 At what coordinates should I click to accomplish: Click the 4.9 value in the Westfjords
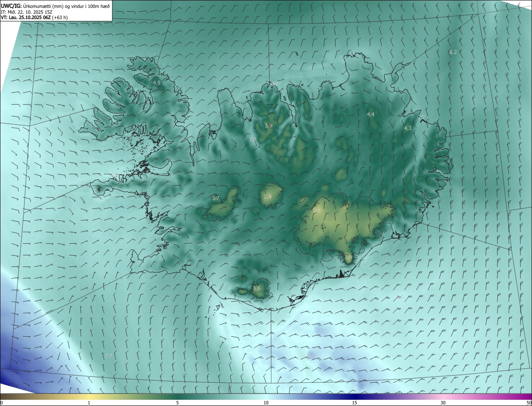coord(157,83)
